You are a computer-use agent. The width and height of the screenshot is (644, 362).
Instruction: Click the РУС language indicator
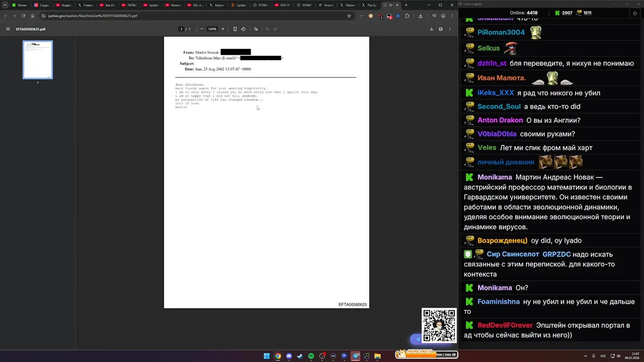(x=603, y=356)
